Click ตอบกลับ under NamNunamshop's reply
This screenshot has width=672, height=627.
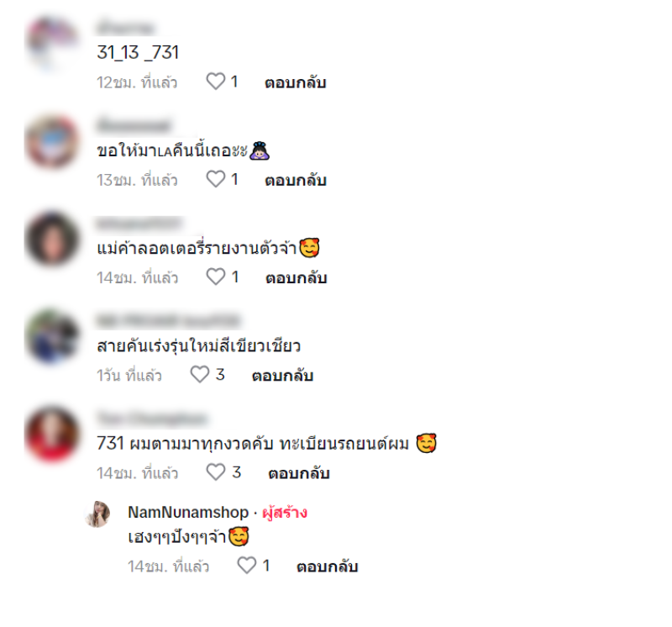[x=328, y=566]
